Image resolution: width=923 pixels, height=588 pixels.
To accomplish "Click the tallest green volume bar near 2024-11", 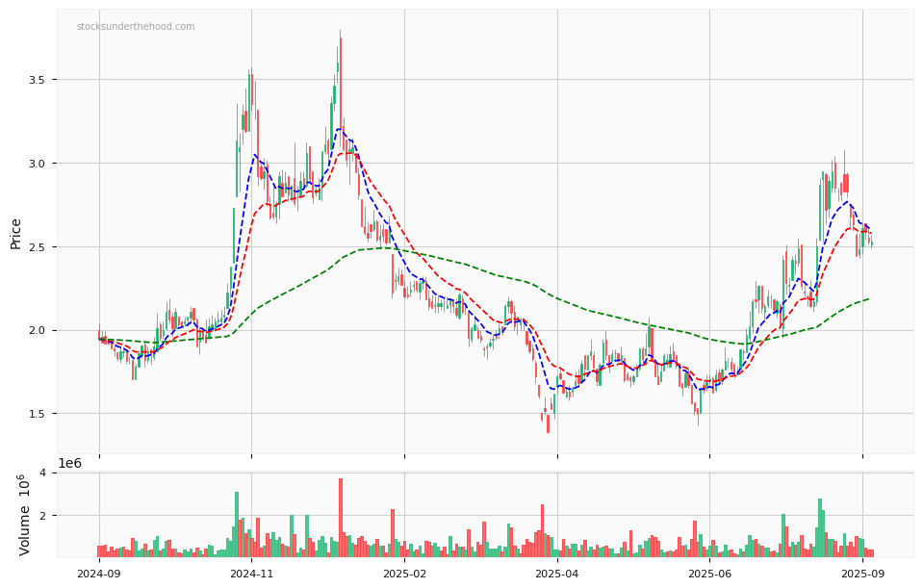I will click(237, 524).
